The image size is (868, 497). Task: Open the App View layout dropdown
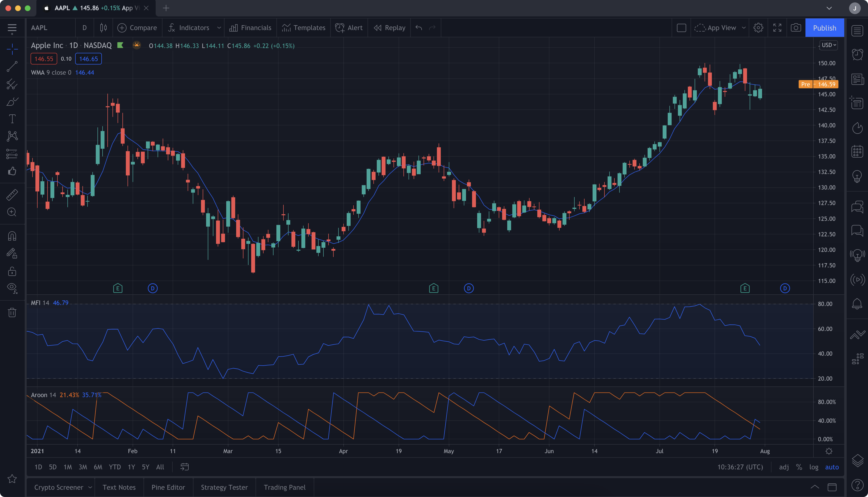[x=743, y=28]
